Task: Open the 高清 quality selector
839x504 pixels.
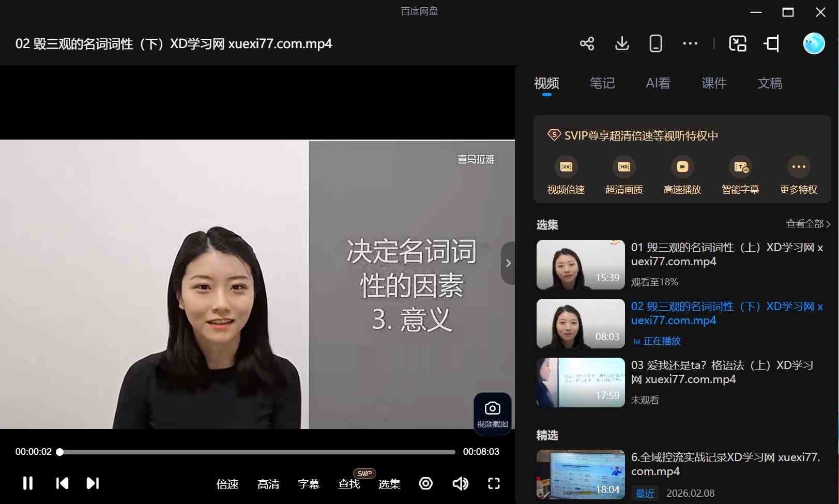Action: click(268, 484)
